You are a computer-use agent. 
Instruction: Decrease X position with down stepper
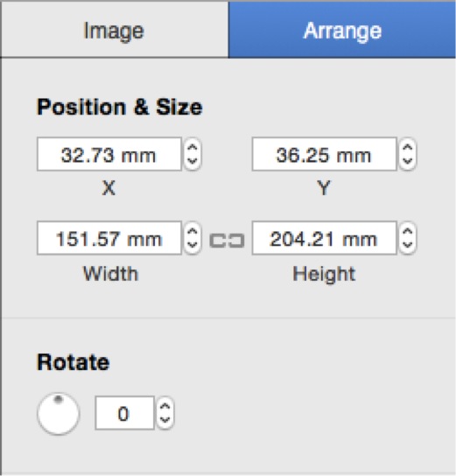pos(193,162)
